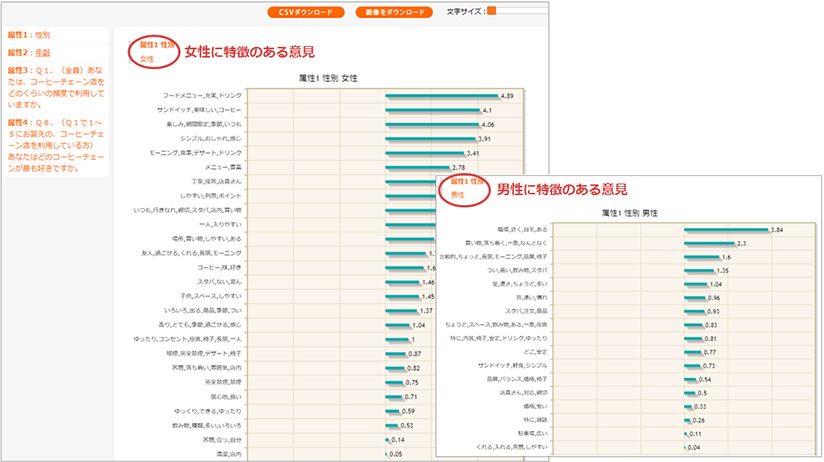This screenshot has height=462, width=824.
Task: Click the male chart bar valued 3.84
Action: pos(727,229)
